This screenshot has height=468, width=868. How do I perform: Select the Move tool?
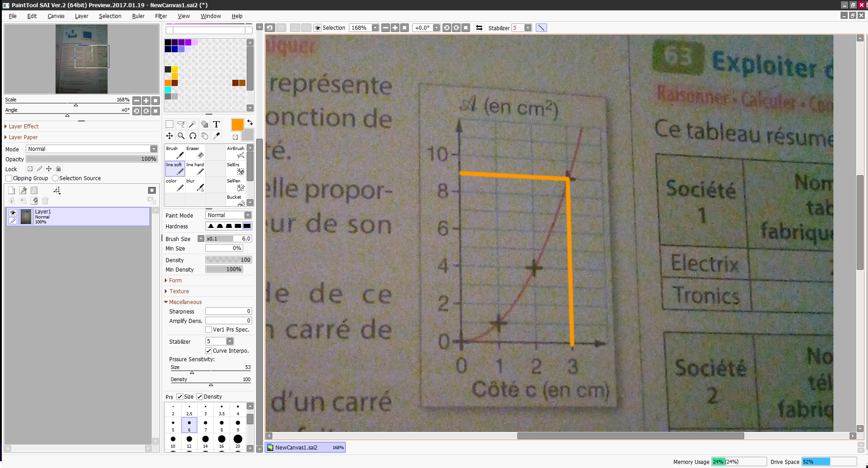click(169, 136)
